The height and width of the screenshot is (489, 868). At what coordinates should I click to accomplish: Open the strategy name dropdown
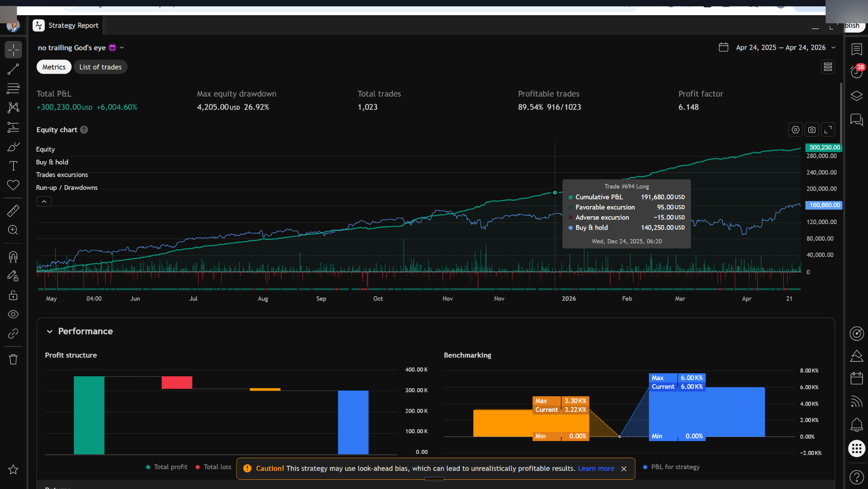click(122, 47)
